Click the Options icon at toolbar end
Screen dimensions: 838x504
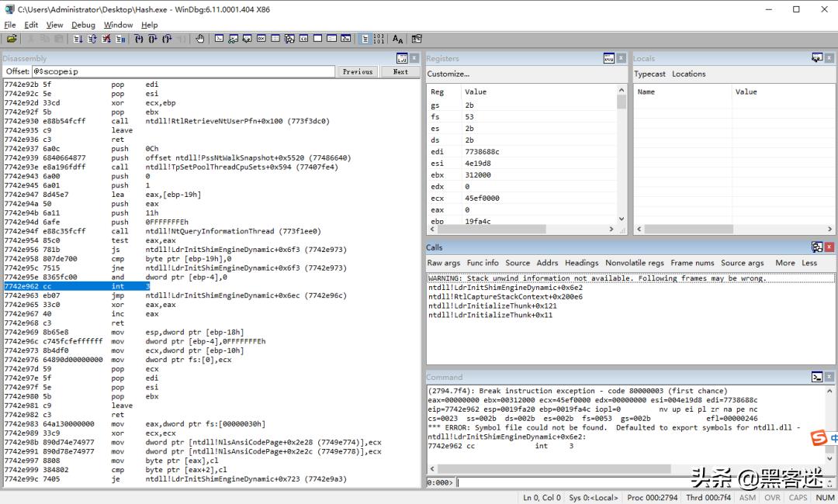[x=417, y=39]
